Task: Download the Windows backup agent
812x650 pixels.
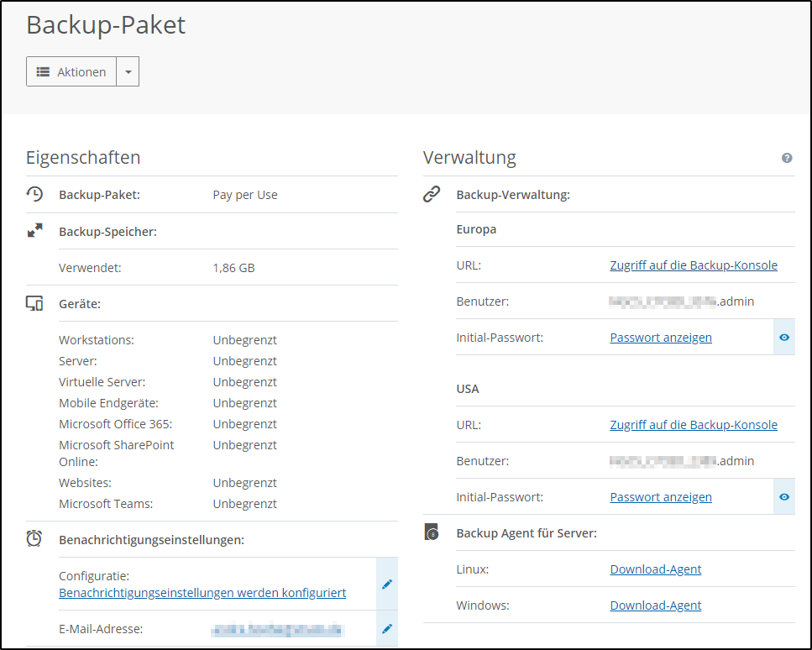Action: [656, 605]
